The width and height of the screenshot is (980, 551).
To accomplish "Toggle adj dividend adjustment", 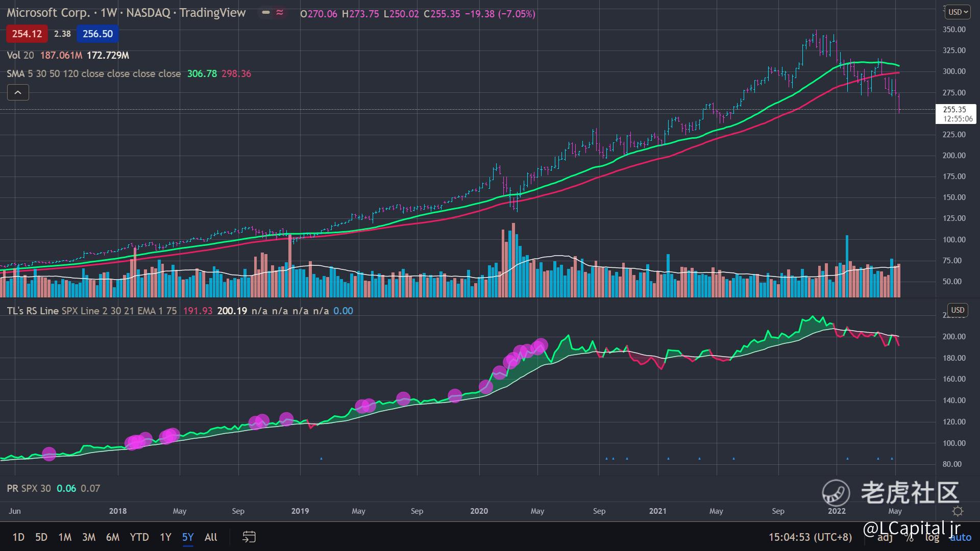I will point(885,537).
